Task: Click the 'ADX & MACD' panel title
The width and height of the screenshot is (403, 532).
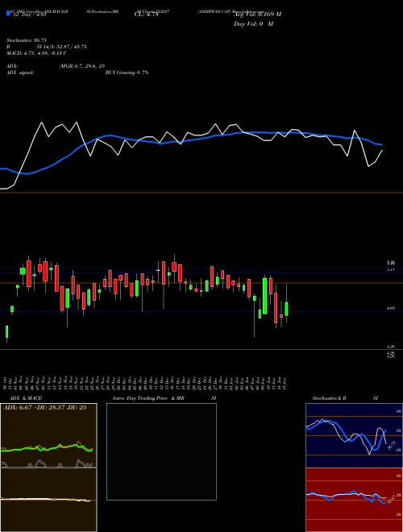Action: point(26,398)
